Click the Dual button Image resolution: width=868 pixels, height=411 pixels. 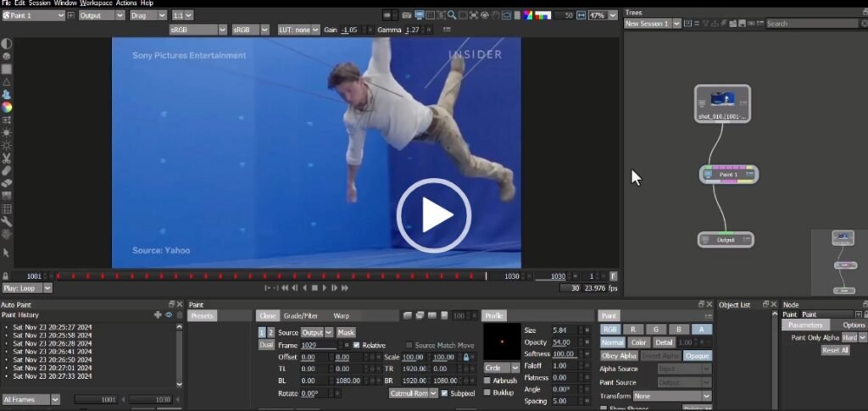coord(266,345)
